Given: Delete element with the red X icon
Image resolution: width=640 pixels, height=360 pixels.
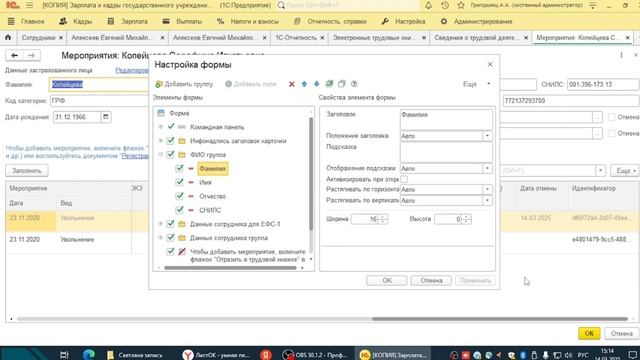Looking at the screenshot, I should pos(291,84).
